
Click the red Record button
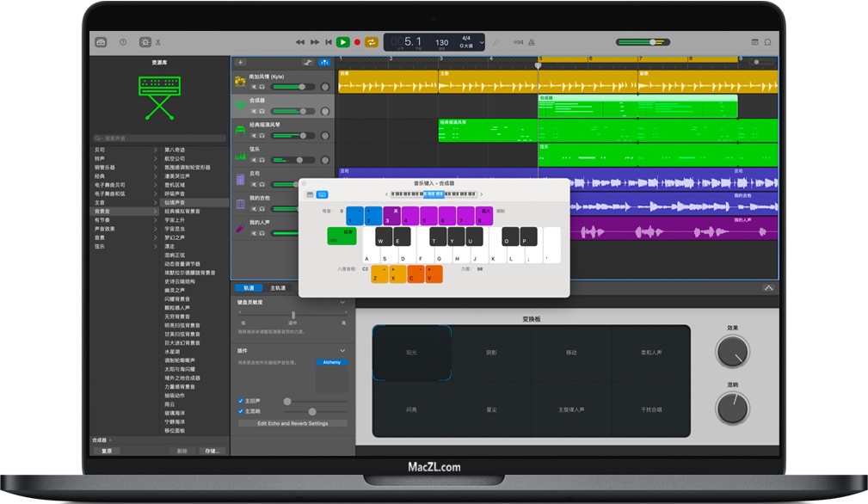(x=357, y=41)
